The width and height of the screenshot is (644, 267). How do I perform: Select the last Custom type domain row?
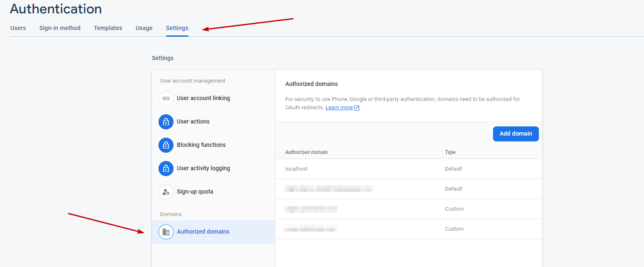311,229
